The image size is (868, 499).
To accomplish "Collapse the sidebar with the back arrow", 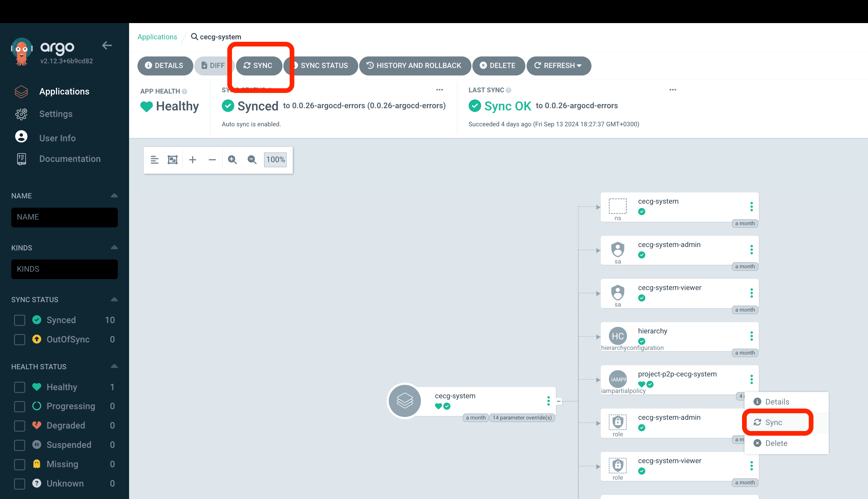I will pos(107,46).
